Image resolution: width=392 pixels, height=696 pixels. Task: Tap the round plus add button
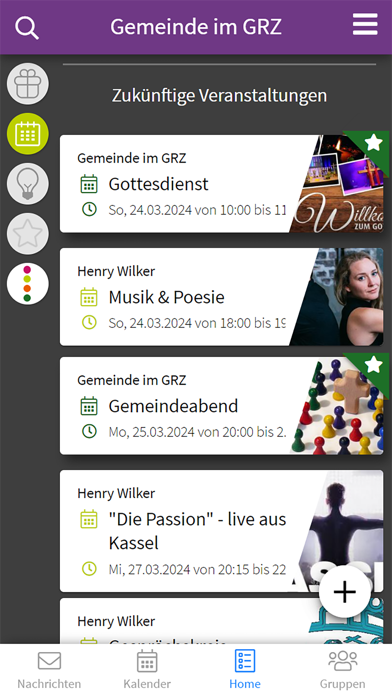click(344, 592)
